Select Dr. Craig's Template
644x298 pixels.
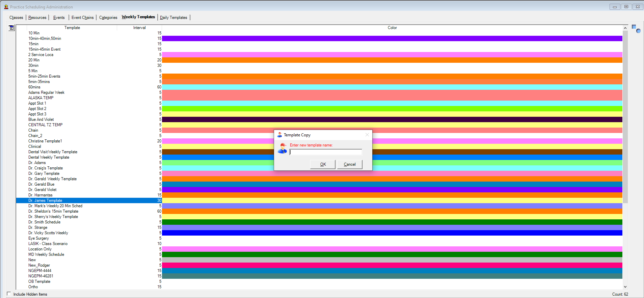pos(46,168)
